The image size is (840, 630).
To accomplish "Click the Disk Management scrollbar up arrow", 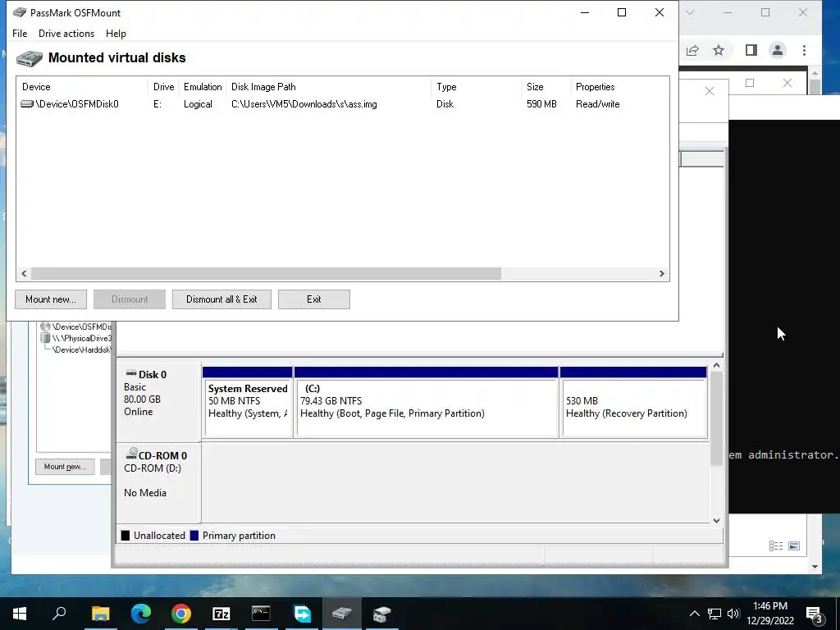I will coord(716,365).
